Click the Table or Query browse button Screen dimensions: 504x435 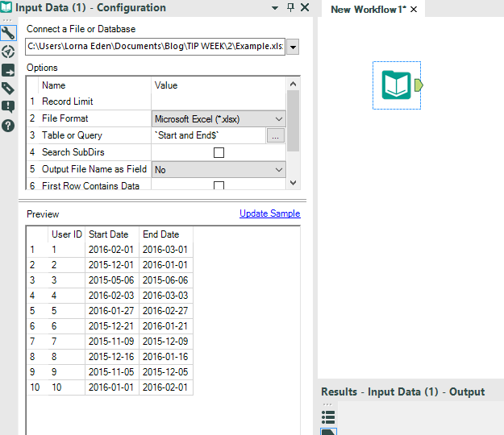(x=276, y=135)
